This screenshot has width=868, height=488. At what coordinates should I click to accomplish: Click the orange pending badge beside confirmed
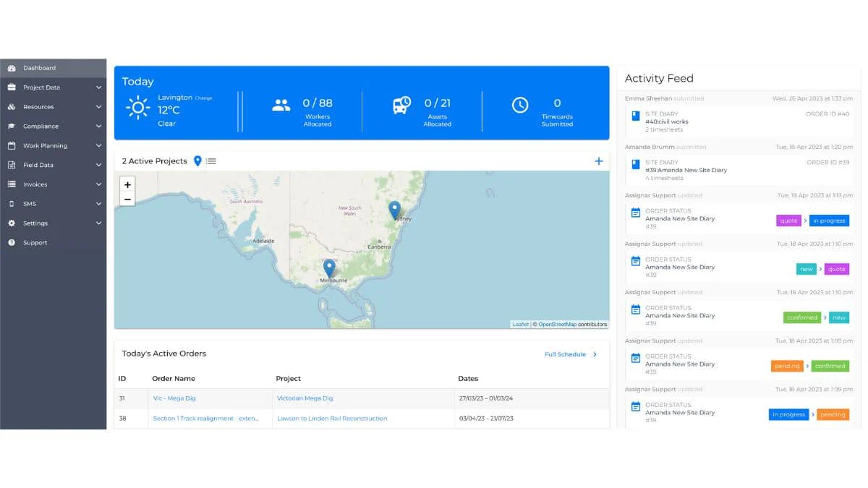pos(787,366)
